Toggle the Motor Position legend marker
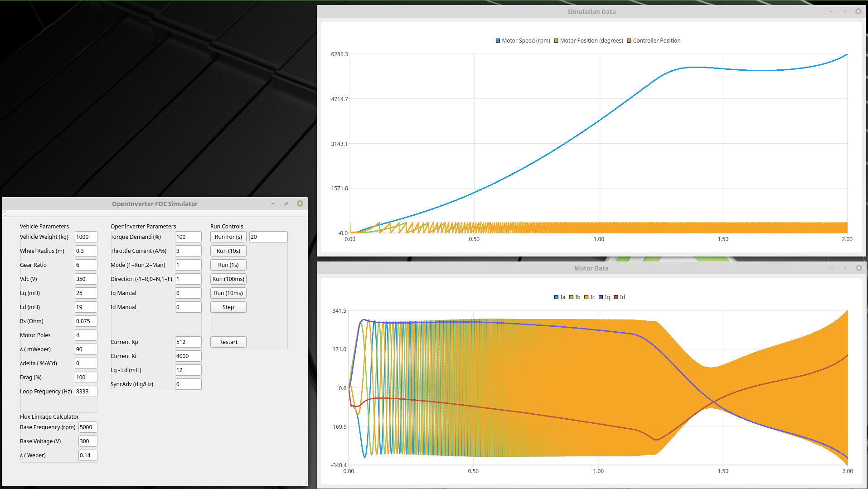This screenshot has height=489, width=868. pos(556,41)
